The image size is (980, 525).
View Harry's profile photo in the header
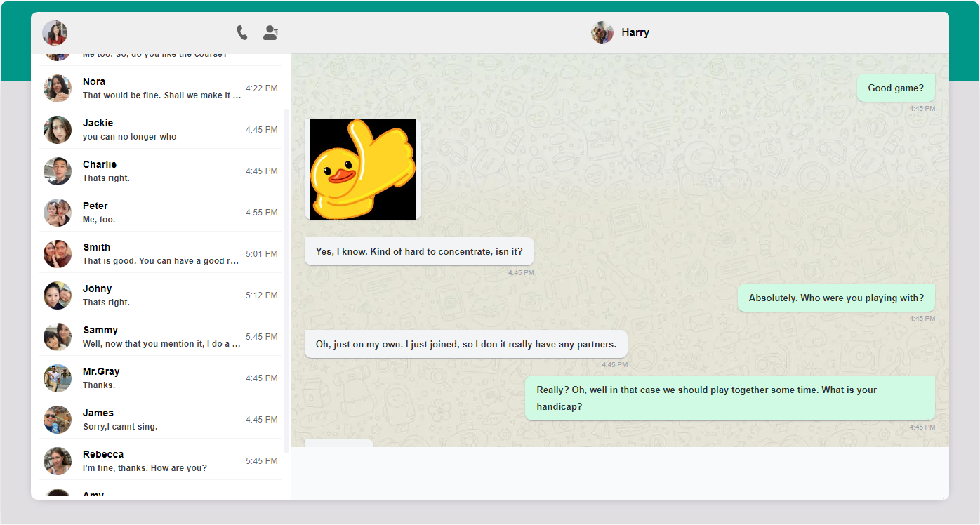point(602,32)
